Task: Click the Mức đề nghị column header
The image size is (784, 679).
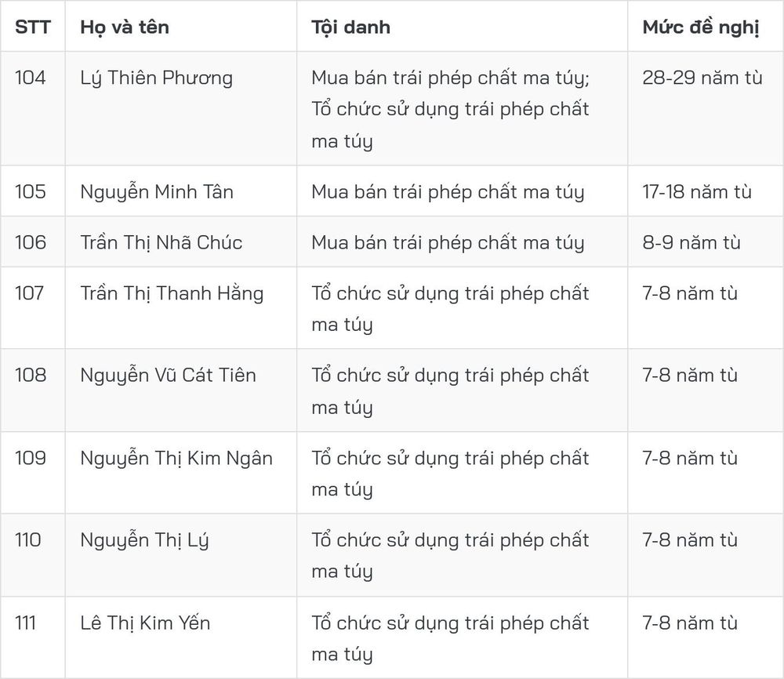Action: pyautogui.click(x=700, y=27)
